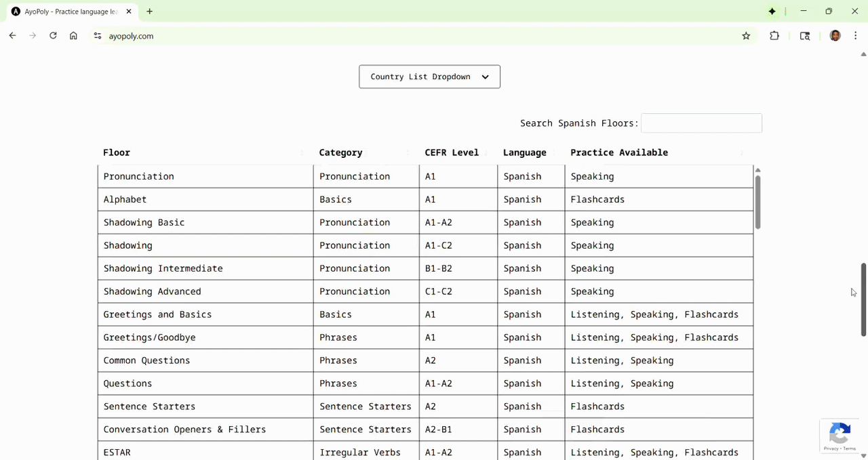Viewport: 868px width, 460px height.
Task: Select the Shadowing Intermediate floor row
Action: (x=163, y=268)
